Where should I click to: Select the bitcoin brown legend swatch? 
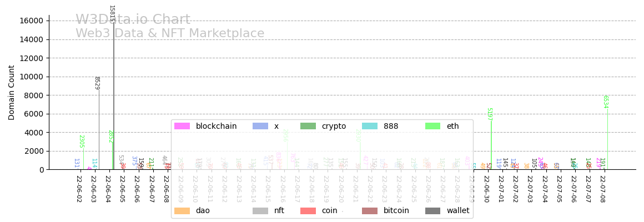click(370, 211)
